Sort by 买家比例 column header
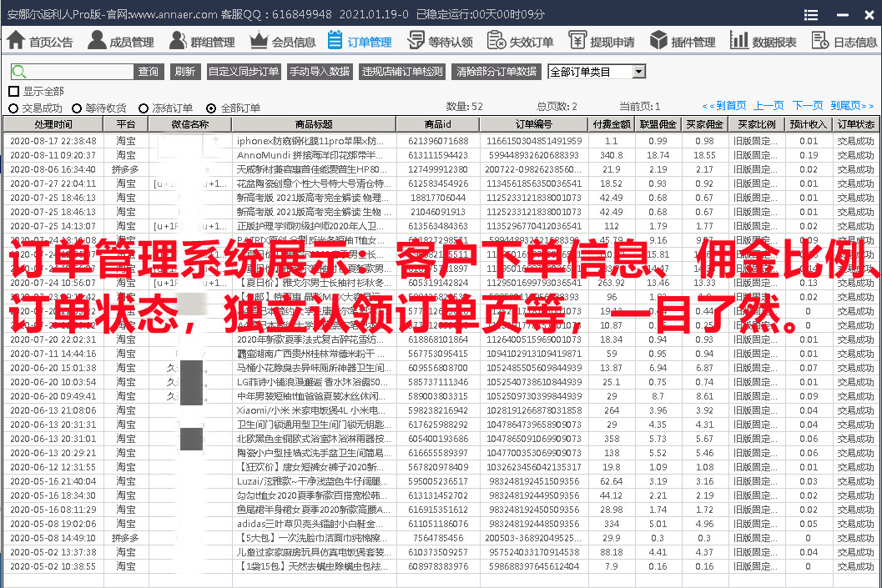Image resolution: width=882 pixels, height=588 pixels. tap(757, 124)
